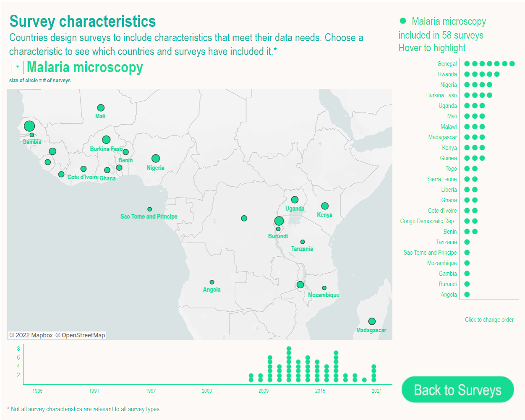Viewport: 525px width, 420px height.
Task: Select the Angola map marker
Action: 212,282
